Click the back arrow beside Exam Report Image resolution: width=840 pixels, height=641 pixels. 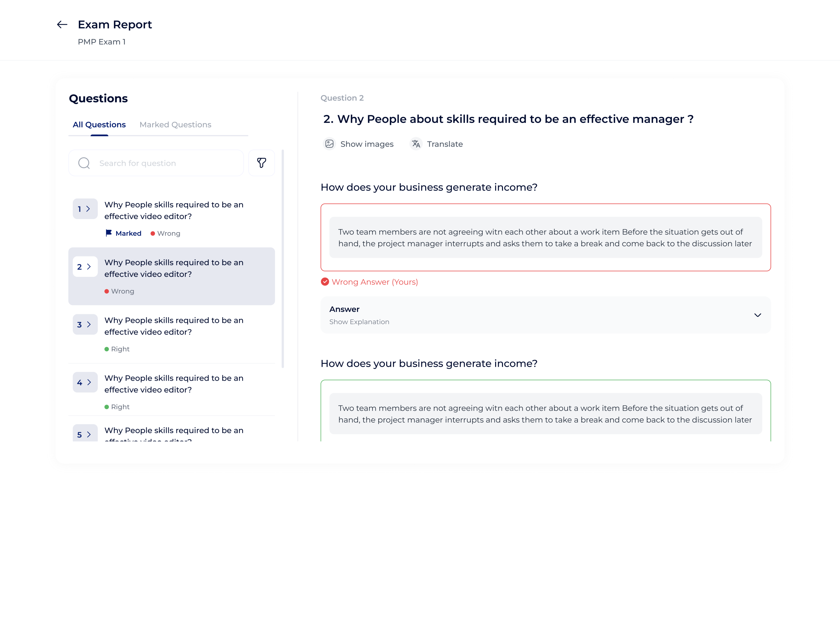(x=62, y=25)
